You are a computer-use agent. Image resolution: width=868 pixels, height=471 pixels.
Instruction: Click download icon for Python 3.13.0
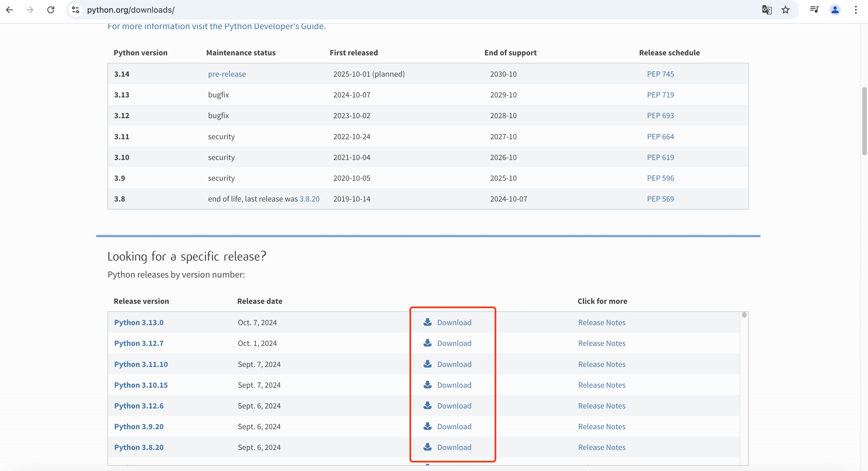point(428,322)
